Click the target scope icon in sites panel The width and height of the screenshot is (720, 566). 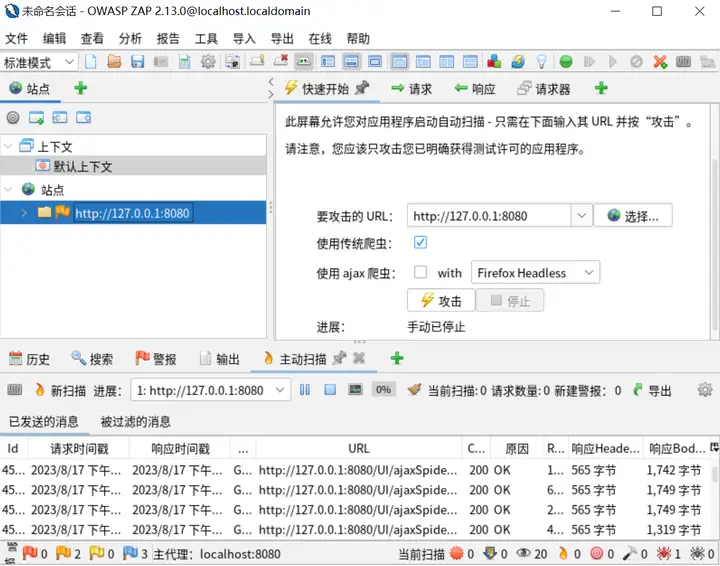pos(13,118)
